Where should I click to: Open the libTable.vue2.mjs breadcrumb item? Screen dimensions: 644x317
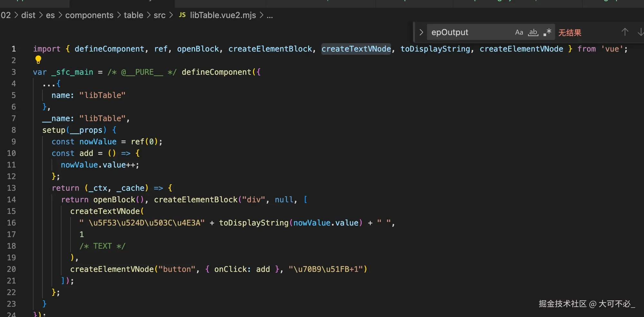pos(223,15)
